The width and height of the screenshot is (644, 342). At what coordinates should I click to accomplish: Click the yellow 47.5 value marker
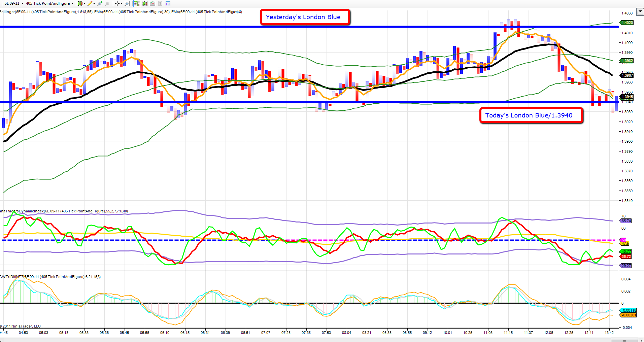pyautogui.click(x=625, y=243)
